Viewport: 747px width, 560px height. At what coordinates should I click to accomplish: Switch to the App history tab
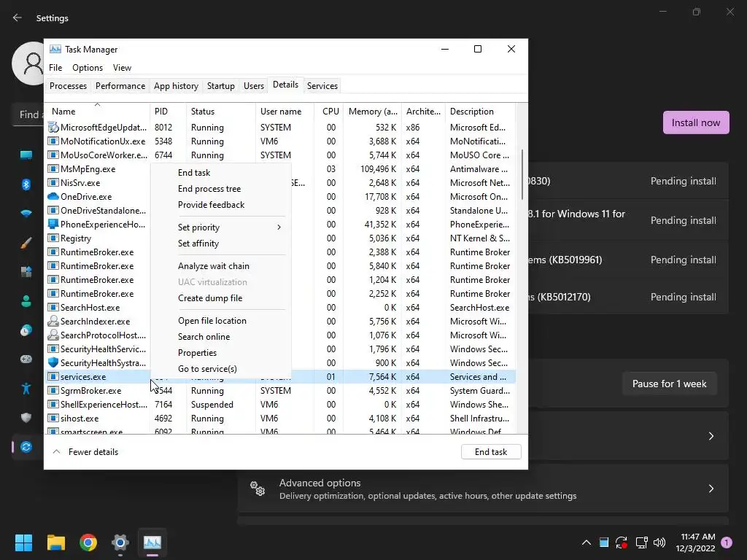[x=176, y=86]
